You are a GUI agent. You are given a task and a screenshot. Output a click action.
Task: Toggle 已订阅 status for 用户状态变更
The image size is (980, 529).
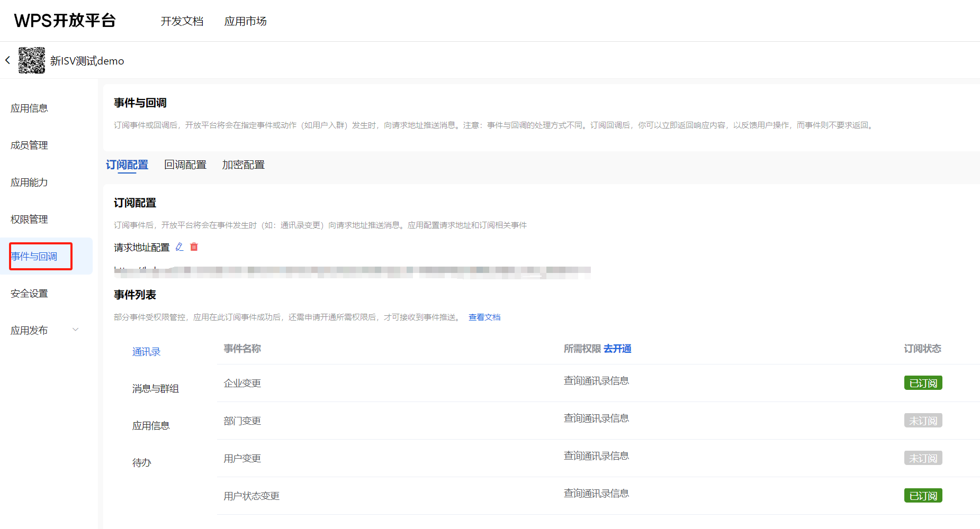(x=923, y=496)
